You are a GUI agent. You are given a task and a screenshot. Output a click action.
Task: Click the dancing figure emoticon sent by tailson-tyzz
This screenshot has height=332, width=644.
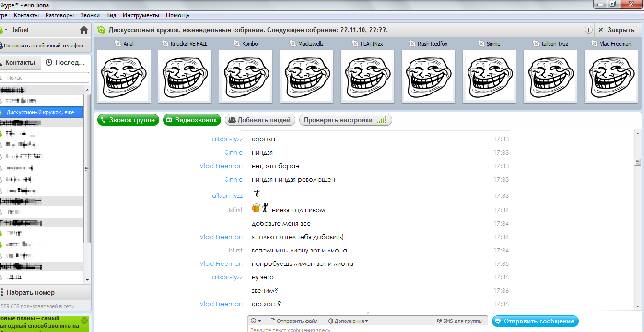point(257,194)
